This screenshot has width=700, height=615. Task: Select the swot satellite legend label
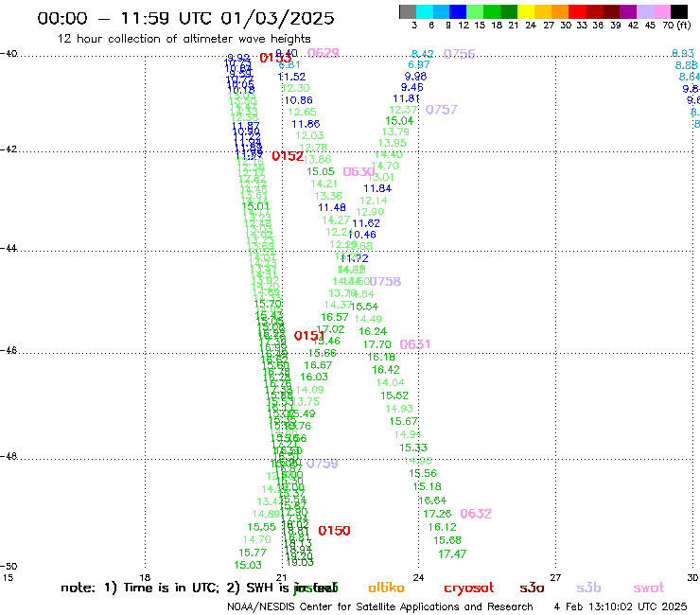[649, 588]
